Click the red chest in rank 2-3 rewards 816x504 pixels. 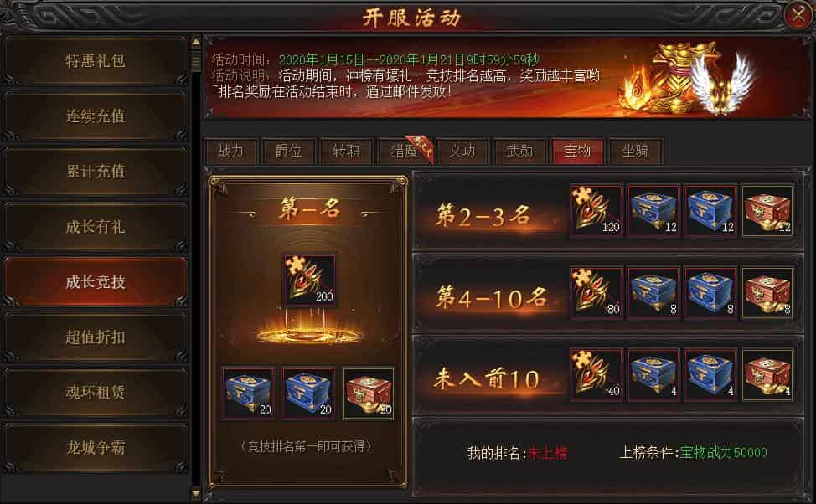pos(767,211)
